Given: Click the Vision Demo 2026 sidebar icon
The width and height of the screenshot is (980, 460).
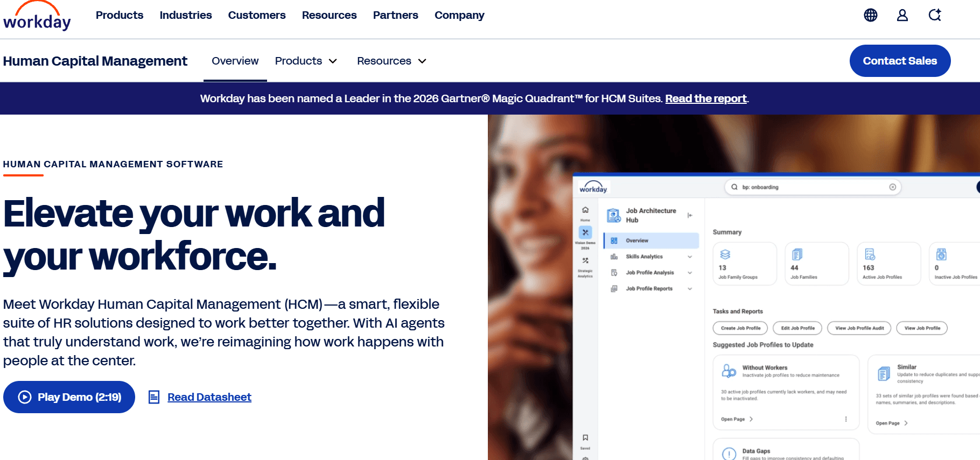Looking at the screenshot, I should tap(585, 232).
